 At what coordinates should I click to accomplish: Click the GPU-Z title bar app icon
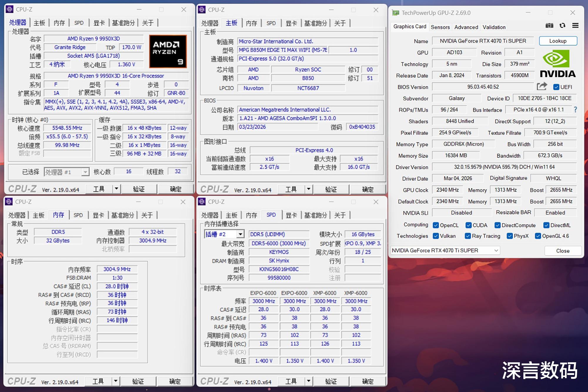click(x=396, y=13)
